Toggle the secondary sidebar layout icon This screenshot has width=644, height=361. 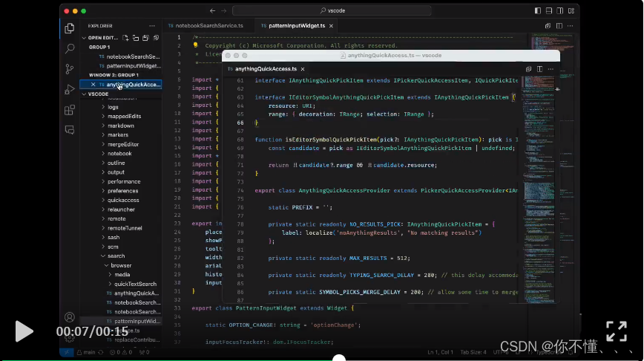pyautogui.click(x=560, y=10)
